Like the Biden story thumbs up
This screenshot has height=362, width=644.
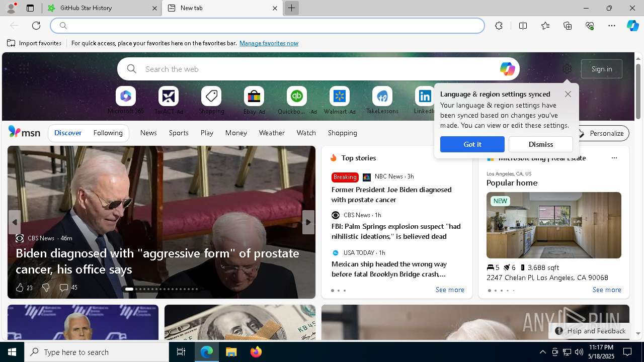coord(19,288)
